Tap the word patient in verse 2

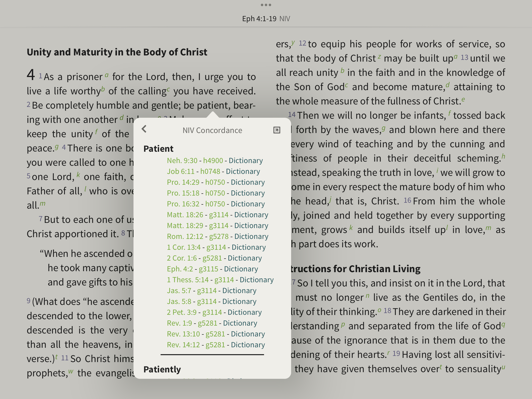213,105
